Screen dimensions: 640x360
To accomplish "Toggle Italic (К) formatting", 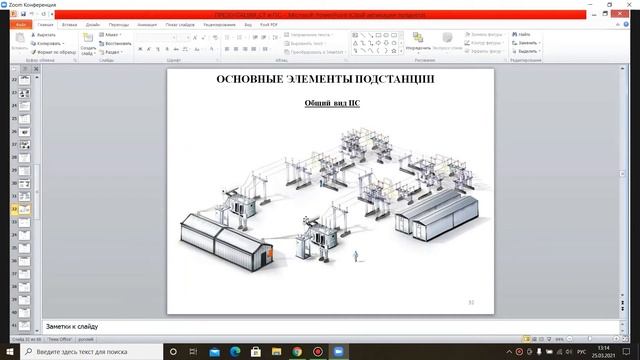I will pos(149,49).
